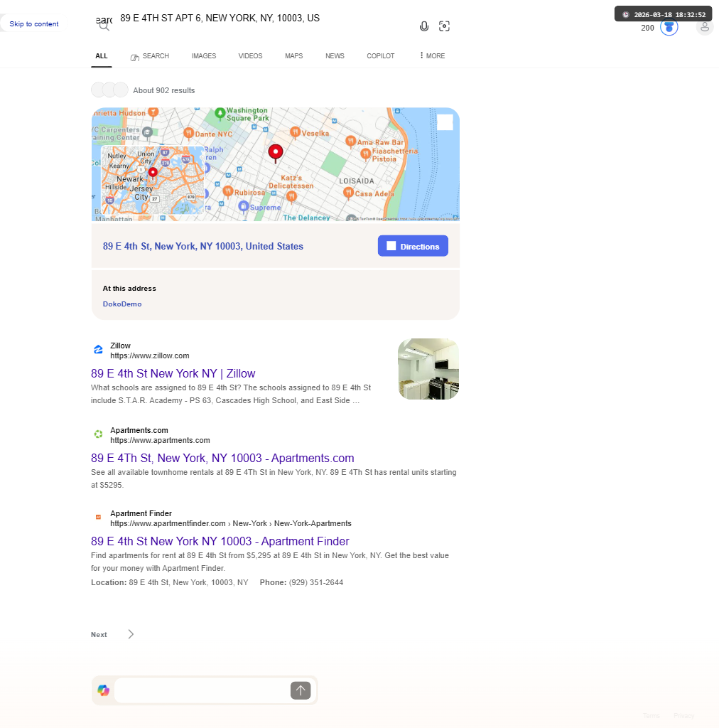Open the inset overview map

point(153,180)
